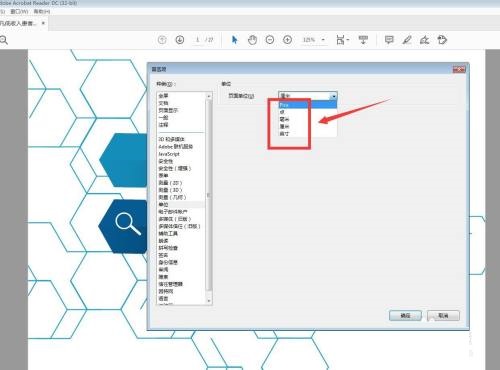Viewport: 500px width, 370px height.
Task: Zoom out with the minus circle icon
Action: (270, 40)
